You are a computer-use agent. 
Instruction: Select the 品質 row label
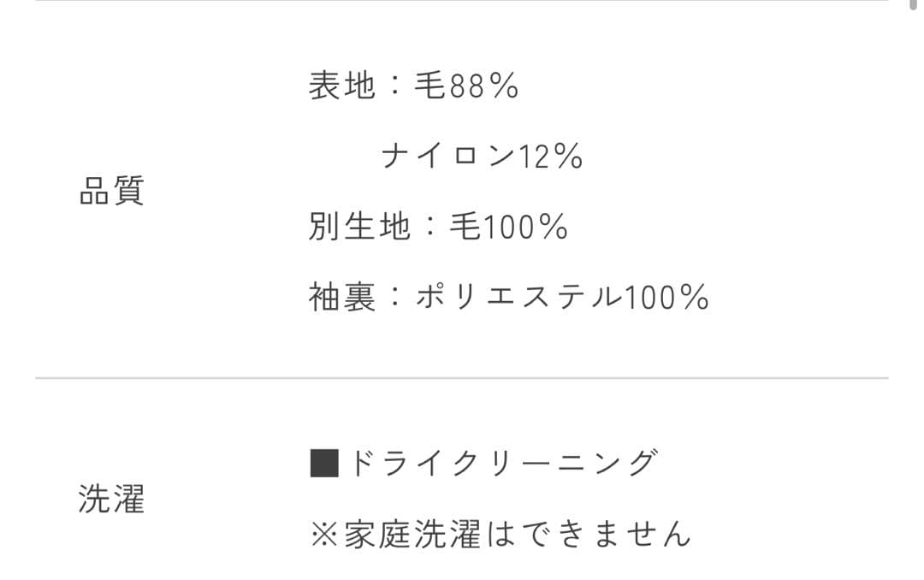tap(111, 191)
